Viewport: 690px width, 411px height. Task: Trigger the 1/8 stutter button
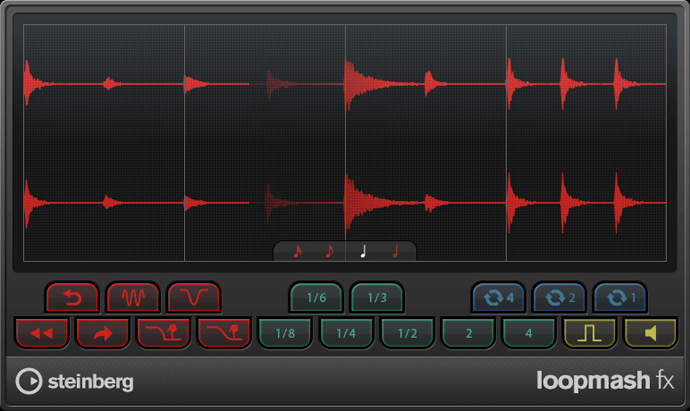(285, 333)
